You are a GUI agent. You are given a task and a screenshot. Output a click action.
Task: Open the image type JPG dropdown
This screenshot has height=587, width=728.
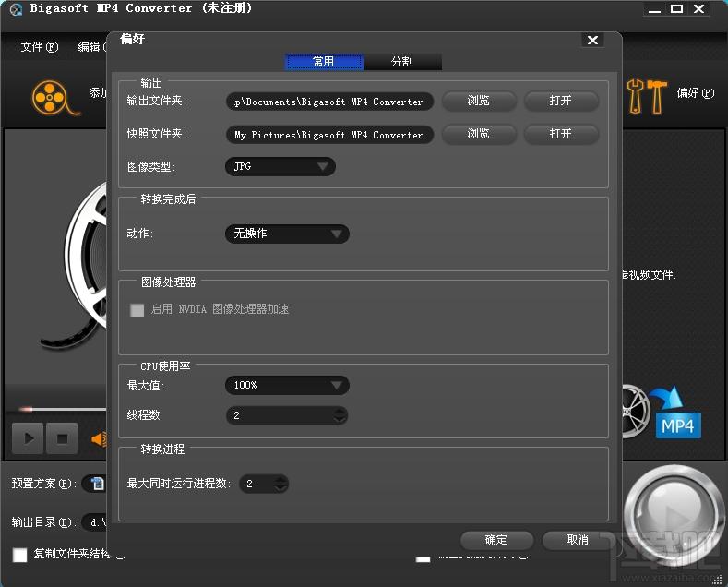tap(280, 166)
